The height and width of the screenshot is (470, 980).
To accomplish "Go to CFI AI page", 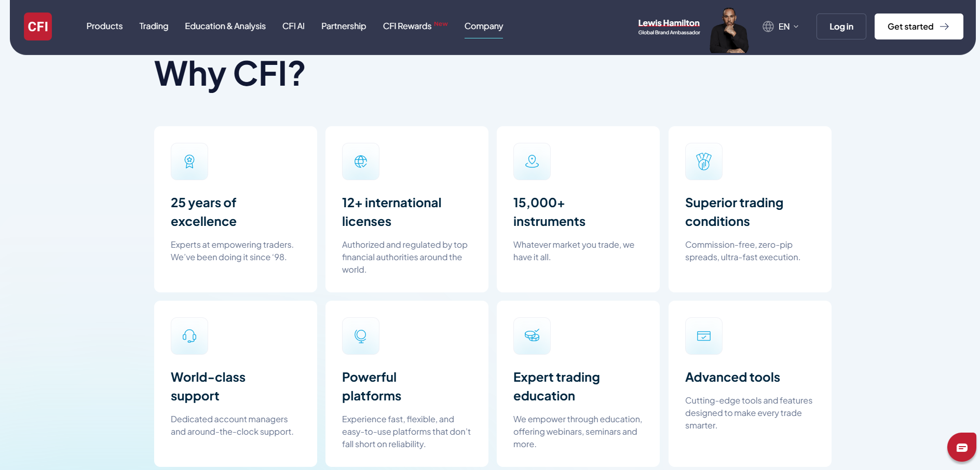I will (293, 26).
